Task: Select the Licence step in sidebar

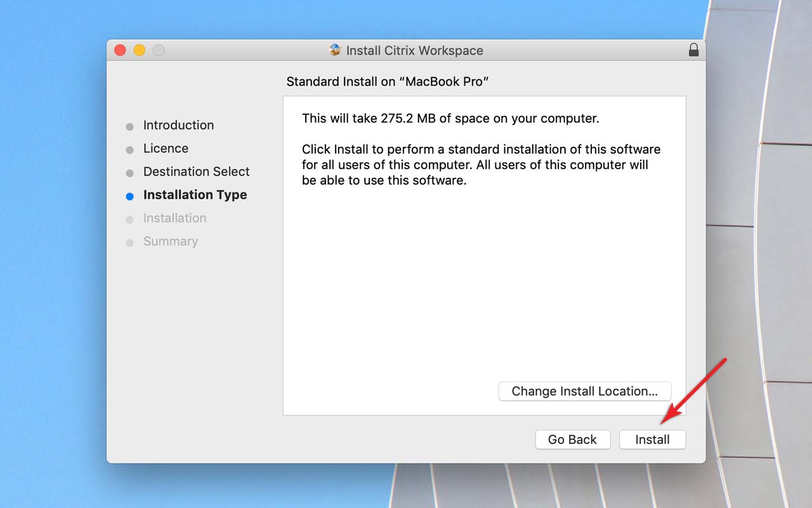Action: click(166, 148)
